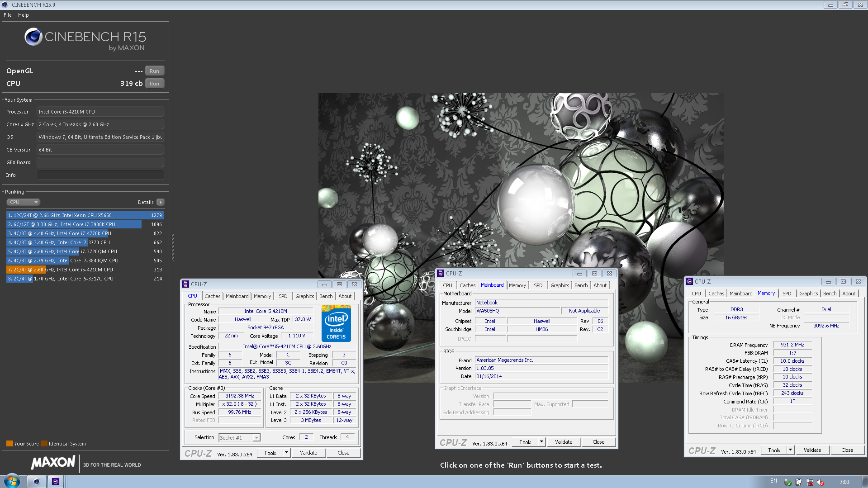Open Memory tab in middle CPU-Z window
868x488 pixels.
point(517,285)
